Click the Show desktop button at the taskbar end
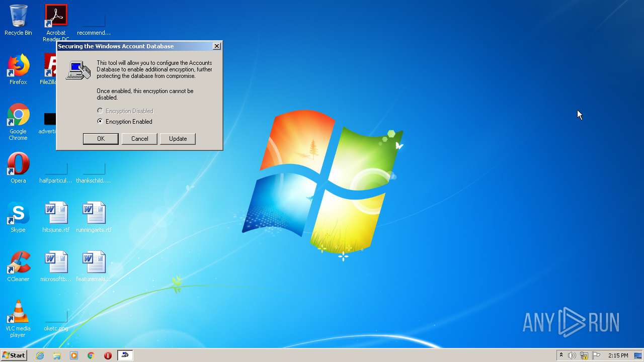Screen dimensions: 644x362 (638, 355)
